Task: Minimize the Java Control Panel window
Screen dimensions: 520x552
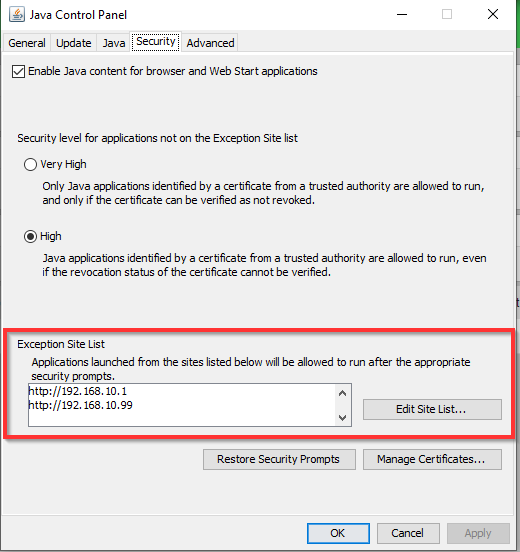Action: (402, 14)
